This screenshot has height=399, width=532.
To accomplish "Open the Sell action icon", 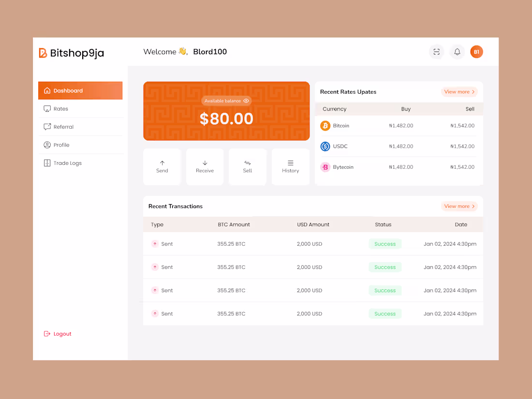I will coord(247,163).
